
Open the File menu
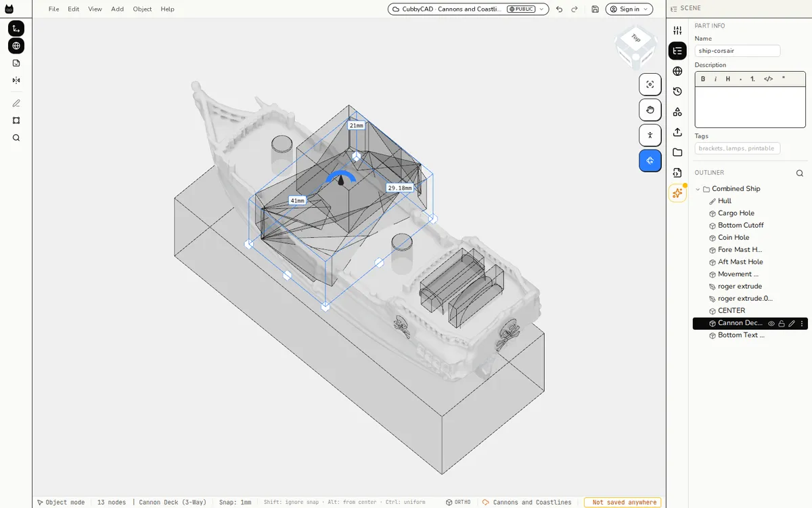pos(53,9)
